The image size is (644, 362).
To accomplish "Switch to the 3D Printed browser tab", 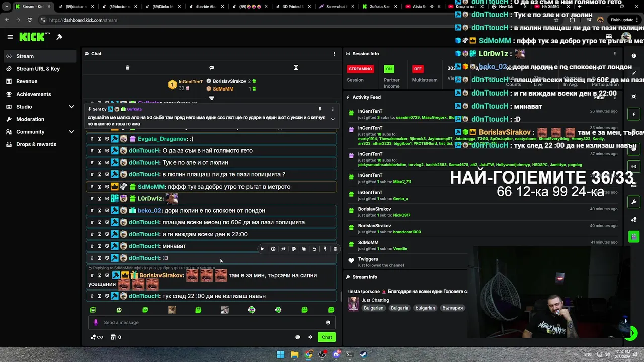I will point(294,7).
